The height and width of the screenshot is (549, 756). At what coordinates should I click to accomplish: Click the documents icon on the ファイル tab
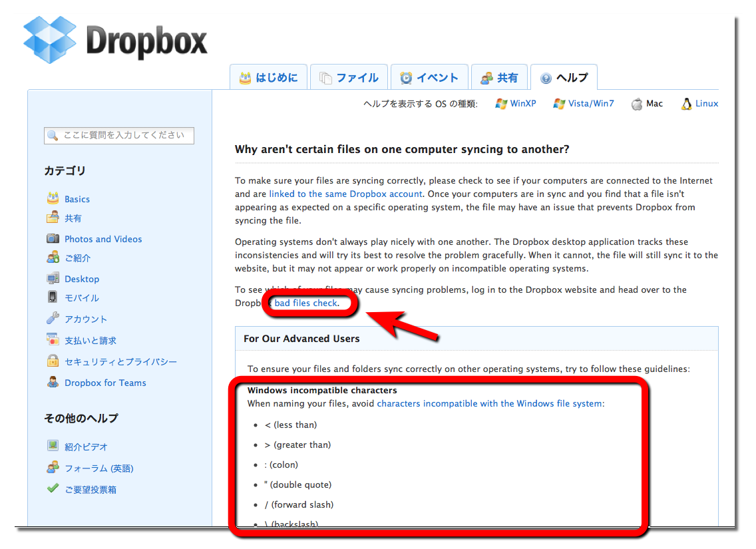(x=326, y=78)
